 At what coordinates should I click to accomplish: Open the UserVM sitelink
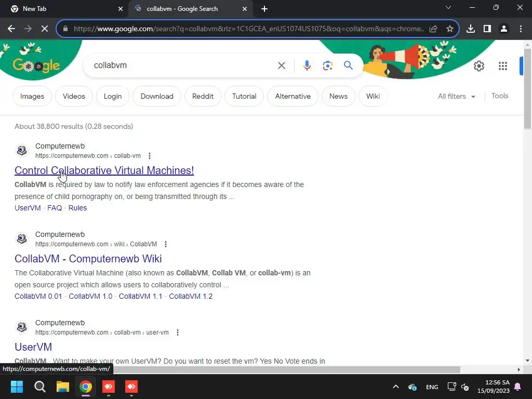point(28,208)
